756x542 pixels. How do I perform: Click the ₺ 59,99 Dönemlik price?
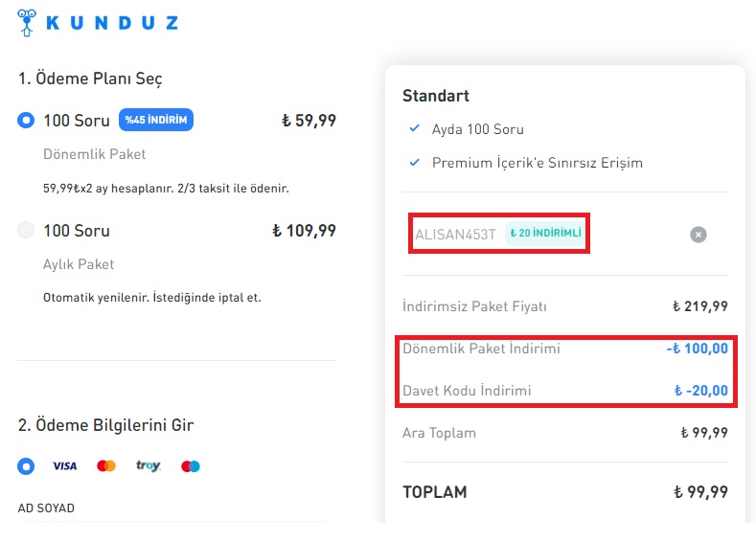(309, 121)
